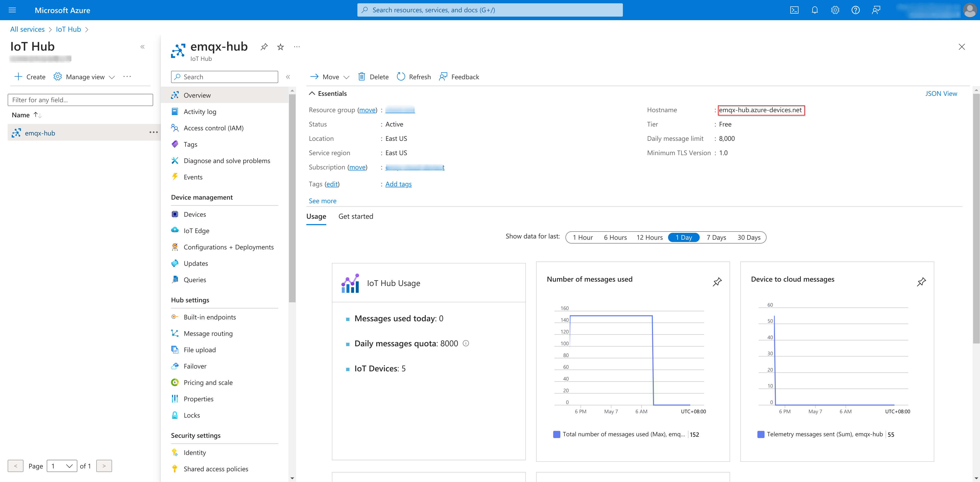Click Add tags link
This screenshot has width=980, height=482.
tap(397, 183)
